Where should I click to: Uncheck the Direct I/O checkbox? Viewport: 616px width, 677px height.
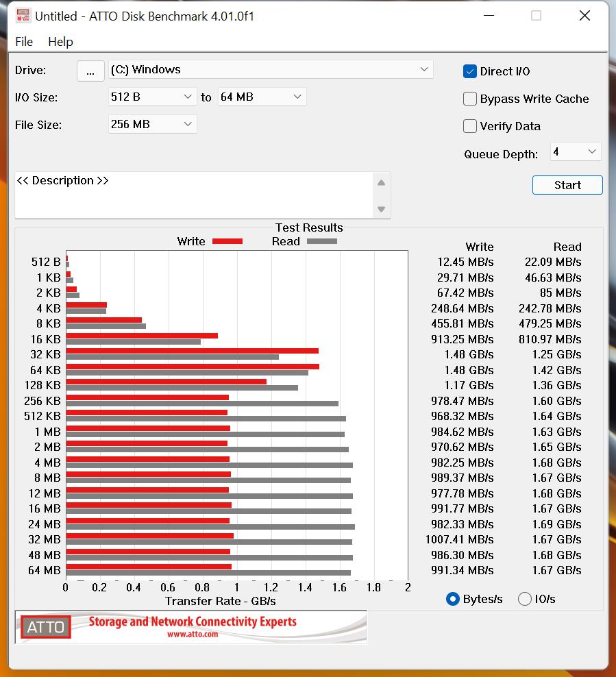(x=469, y=71)
